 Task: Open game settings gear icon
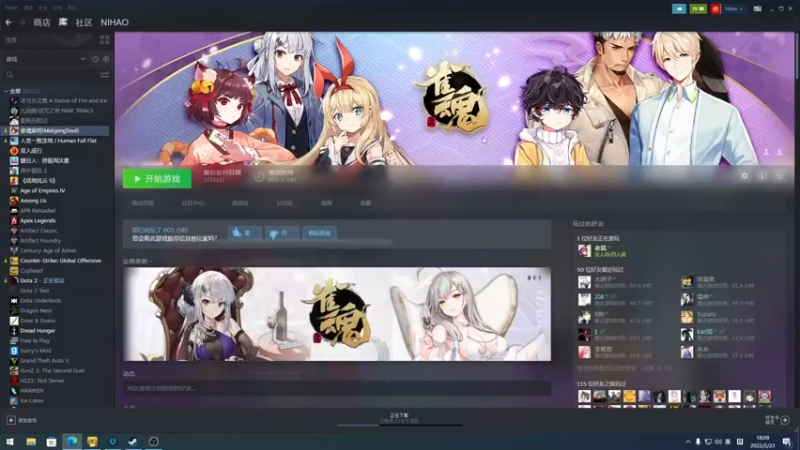(744, 176)
